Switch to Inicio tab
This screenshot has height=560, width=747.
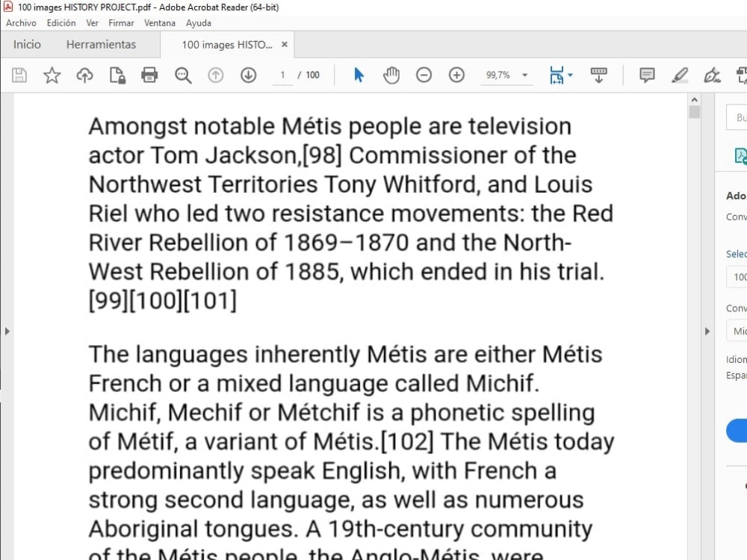pos(27,44)
